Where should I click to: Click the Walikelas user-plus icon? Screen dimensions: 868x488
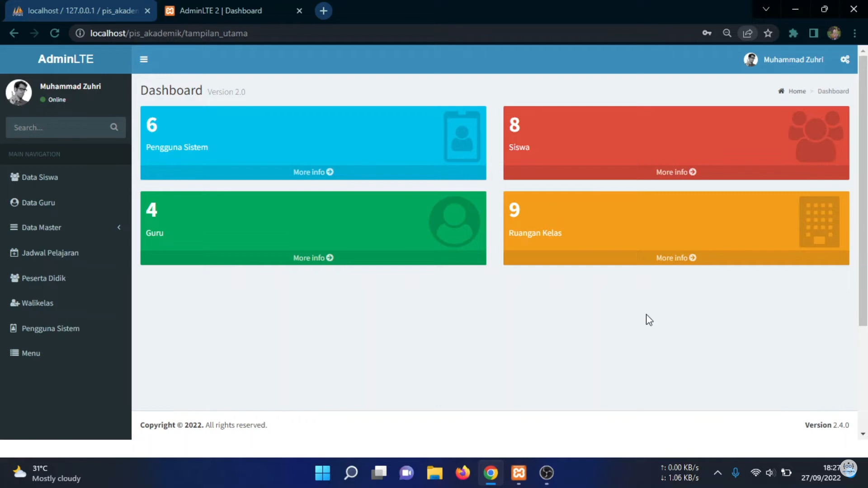tap(14, 303)
